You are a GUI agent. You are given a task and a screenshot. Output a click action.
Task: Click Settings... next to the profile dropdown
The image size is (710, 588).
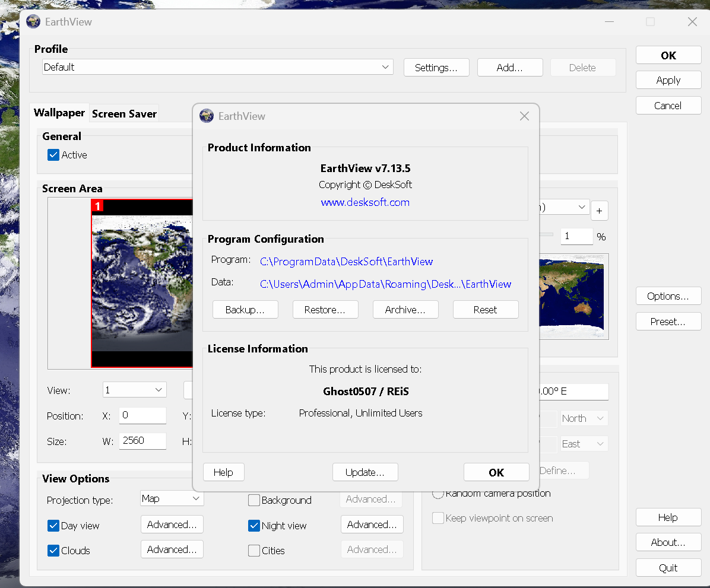pos(436,68)
